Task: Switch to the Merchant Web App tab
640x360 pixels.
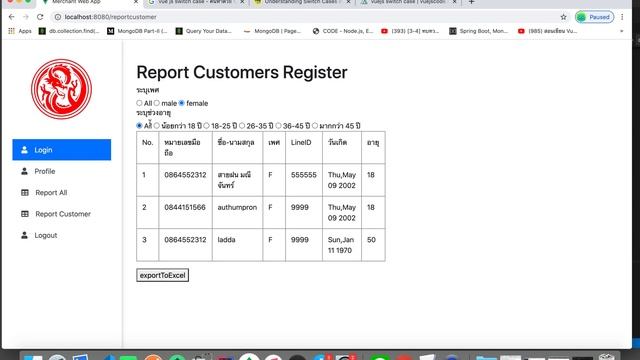Action: pyautogui.click(x=90, y=2)
